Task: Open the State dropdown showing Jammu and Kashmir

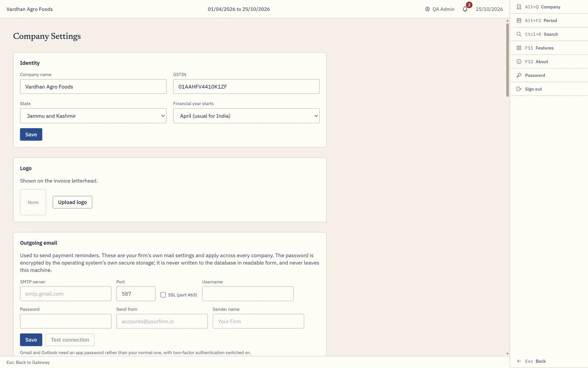Action: 93,116
